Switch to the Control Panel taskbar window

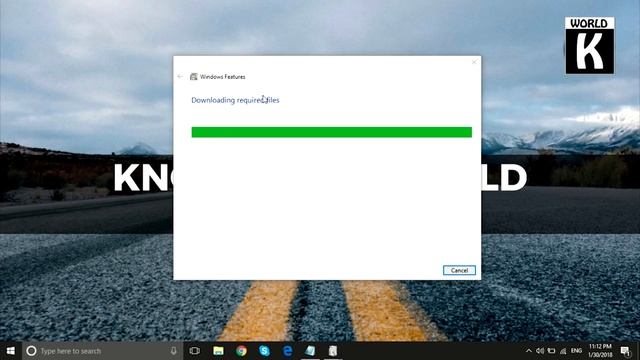point(310,351)
